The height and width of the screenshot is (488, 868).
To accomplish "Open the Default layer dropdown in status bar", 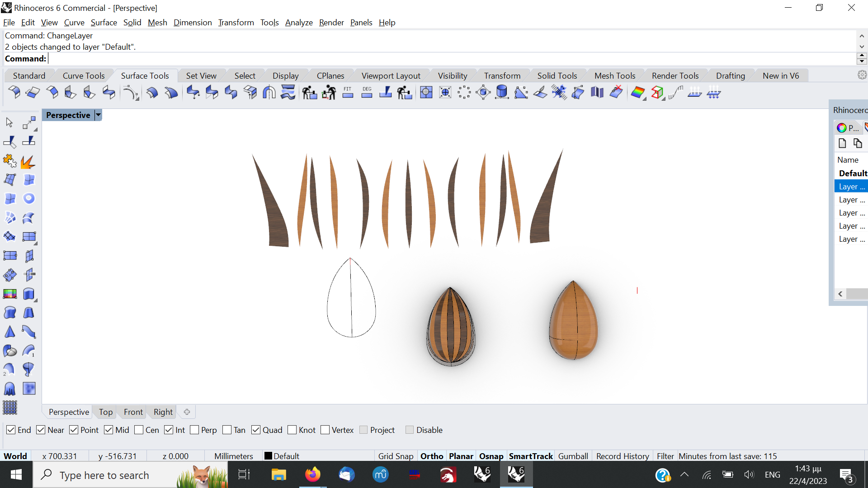I will click(286, 456).
